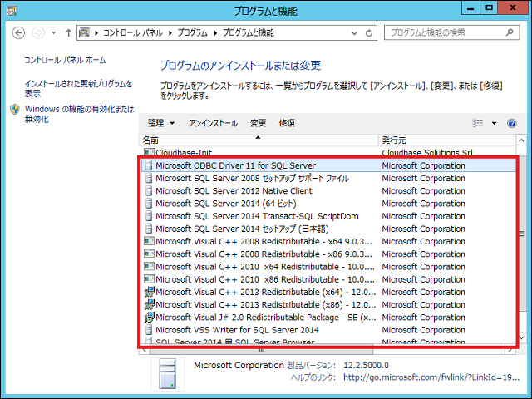This screenshot has height=399, width=532.
Task: Click the vertical scrollbar thumb
Action: (521, 234)
